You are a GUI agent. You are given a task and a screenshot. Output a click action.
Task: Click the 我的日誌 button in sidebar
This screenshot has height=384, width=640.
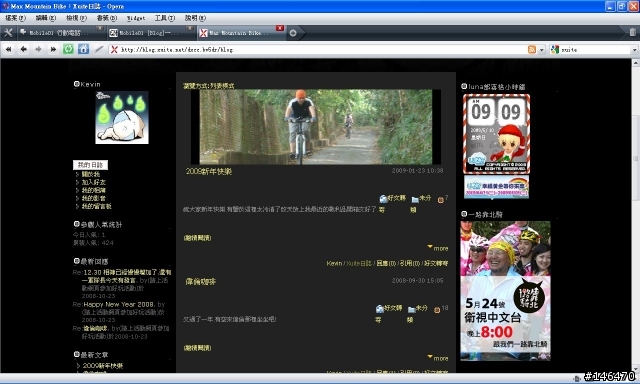[x=91, y=165]
